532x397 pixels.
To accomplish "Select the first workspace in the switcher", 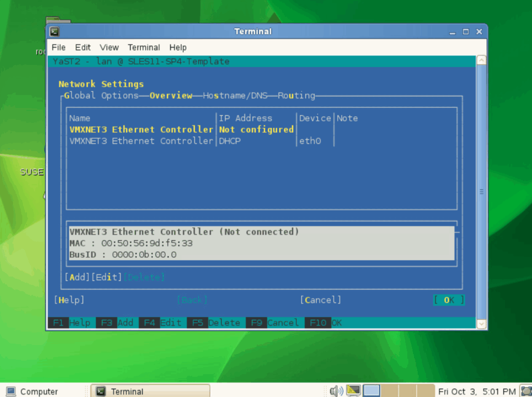I will coord(371,391).
